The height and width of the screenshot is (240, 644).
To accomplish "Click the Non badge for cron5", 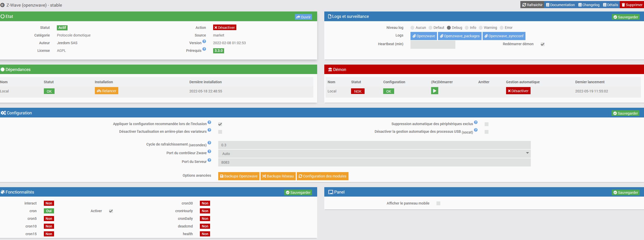I will click(49, 219).
